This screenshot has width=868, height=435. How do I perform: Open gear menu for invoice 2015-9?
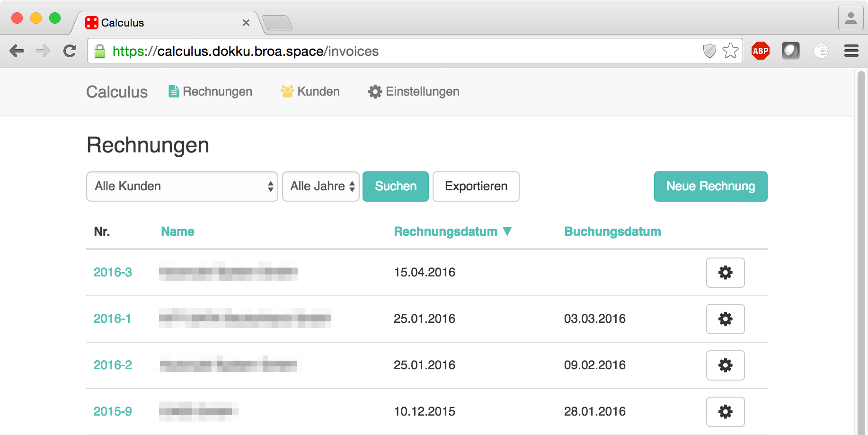(725, 412)
